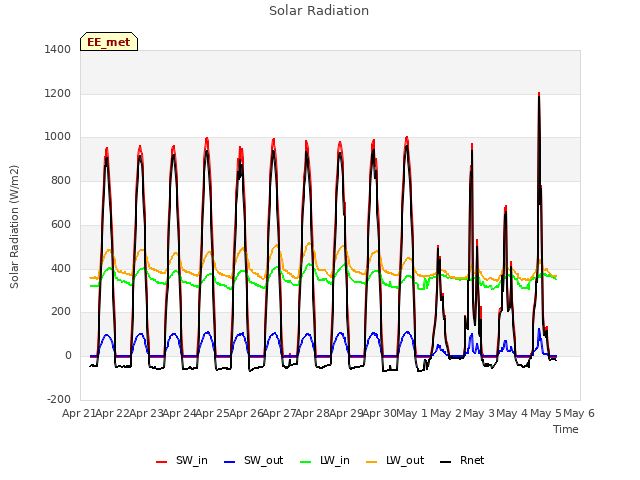Toggle the LW_out legend entry
Screen dimensions: 640x480
click(395, 460)
